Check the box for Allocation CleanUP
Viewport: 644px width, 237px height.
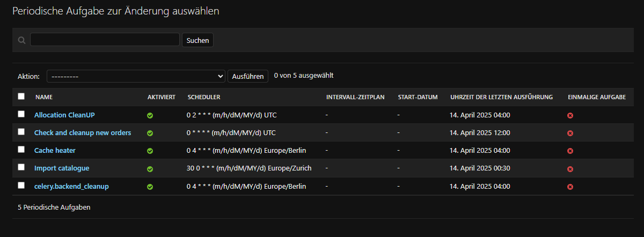point(21,114)
